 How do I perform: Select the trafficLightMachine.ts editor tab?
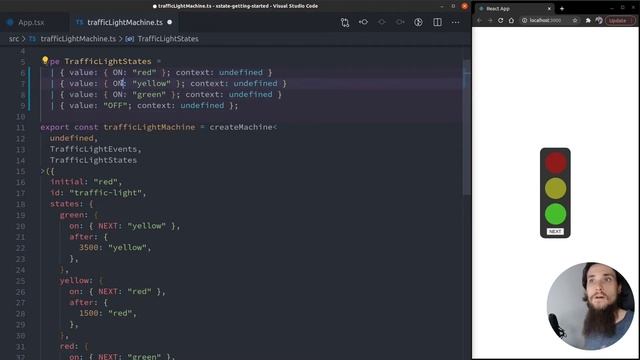124,22
